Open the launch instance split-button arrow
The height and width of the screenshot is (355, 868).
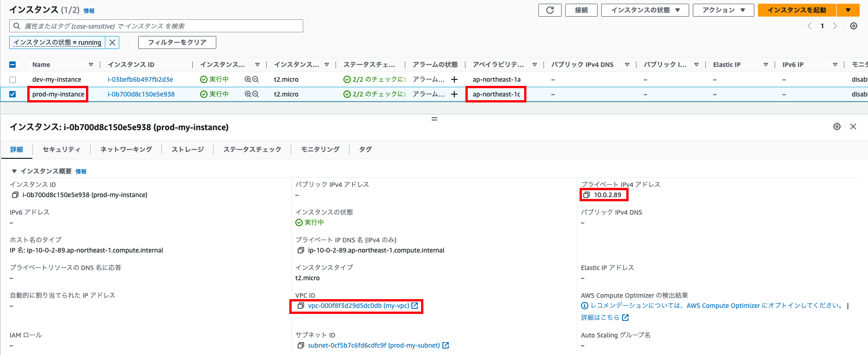(x=848, y=10)
